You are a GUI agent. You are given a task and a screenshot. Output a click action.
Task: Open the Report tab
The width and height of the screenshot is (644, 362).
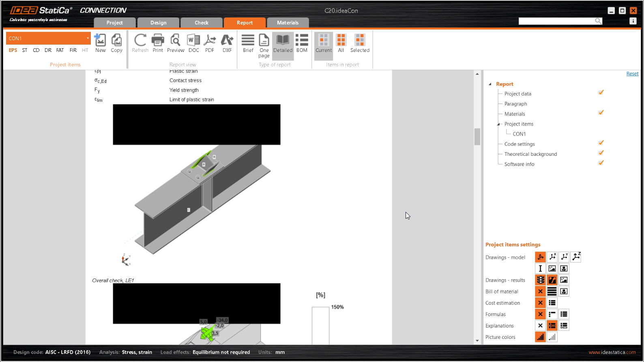(x=245, y=23)
